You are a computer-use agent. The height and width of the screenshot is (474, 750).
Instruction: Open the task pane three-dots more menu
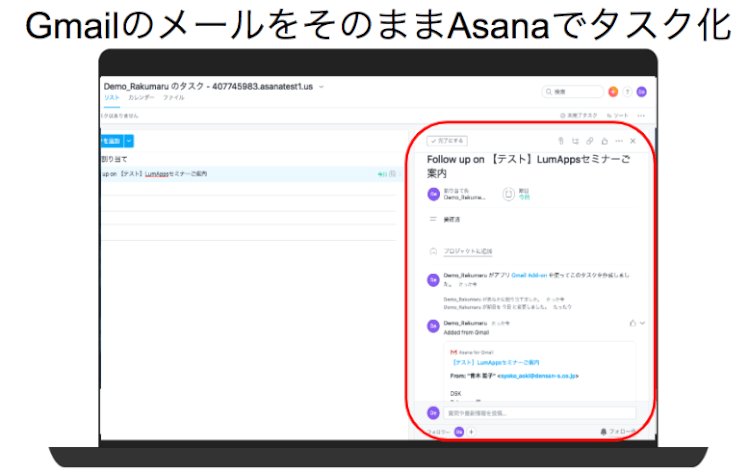tap(619, 141)
